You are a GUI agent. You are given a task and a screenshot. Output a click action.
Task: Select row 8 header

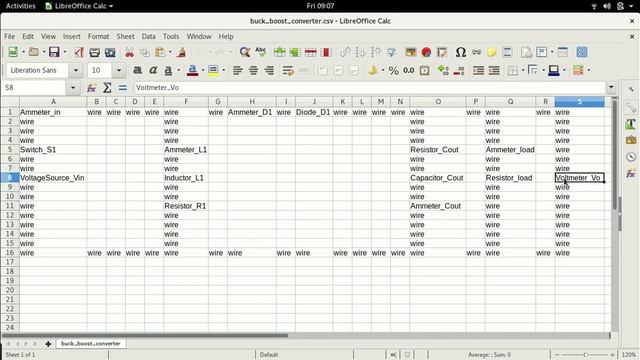coord(10,178)
